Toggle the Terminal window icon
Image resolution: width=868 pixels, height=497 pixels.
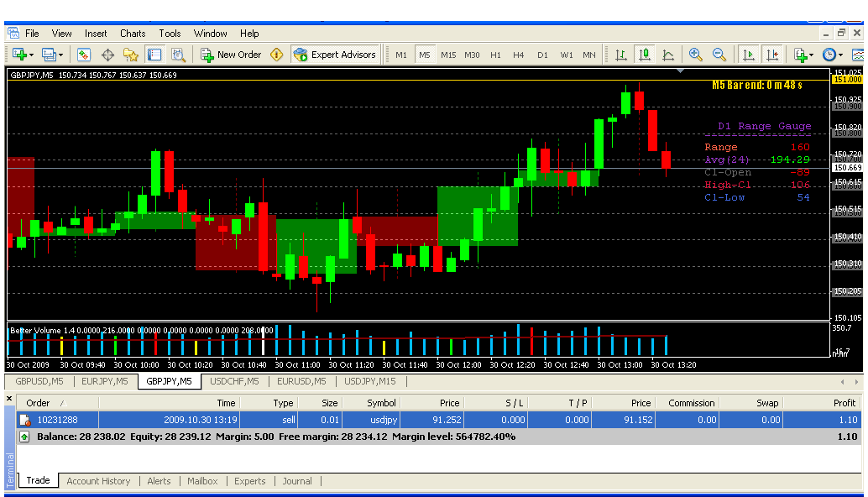click(x=154, y=55)
